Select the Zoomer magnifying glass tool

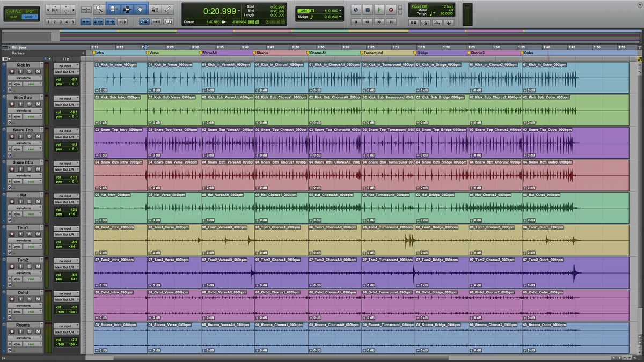pos(99,9)
